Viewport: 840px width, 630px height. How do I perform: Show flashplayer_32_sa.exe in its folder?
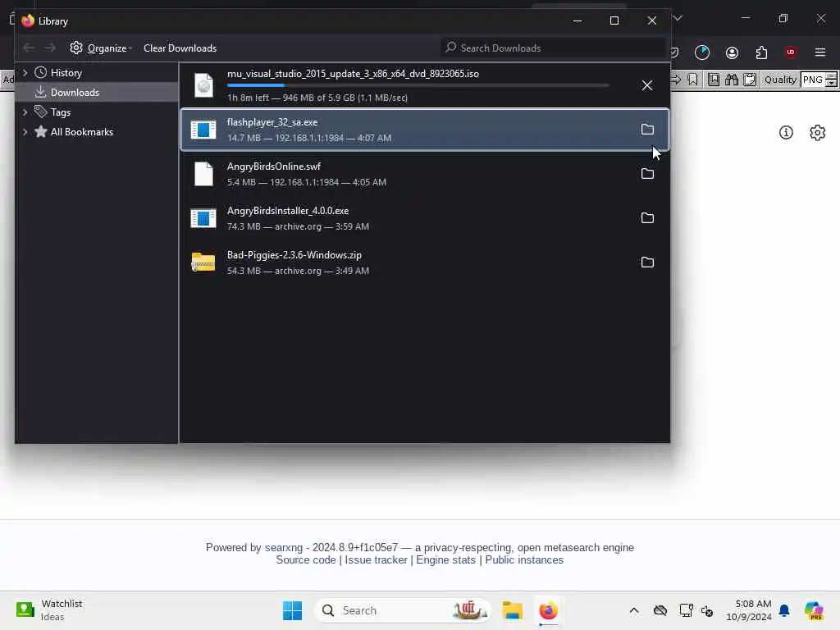tap(647, 129)
